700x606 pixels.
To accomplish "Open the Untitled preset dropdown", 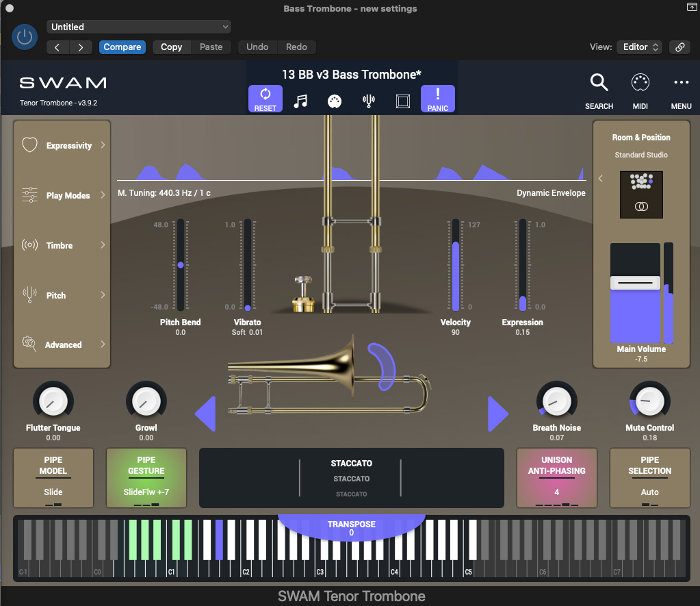I will [139, 27].
